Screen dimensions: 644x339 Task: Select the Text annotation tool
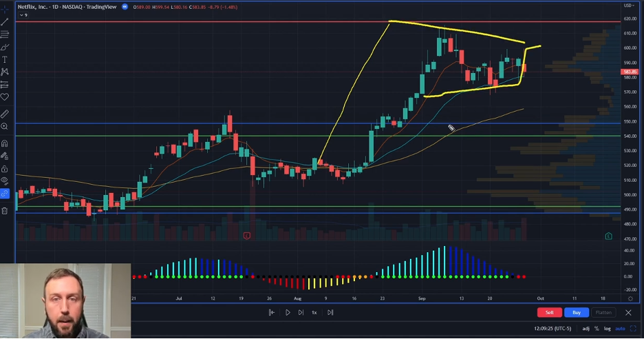(5, 59)
